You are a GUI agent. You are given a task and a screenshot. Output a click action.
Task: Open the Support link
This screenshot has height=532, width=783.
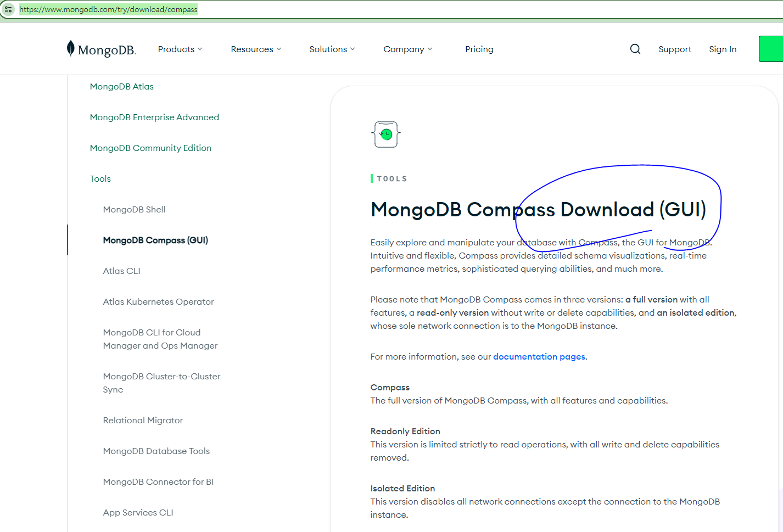click(x=675, y=49)
